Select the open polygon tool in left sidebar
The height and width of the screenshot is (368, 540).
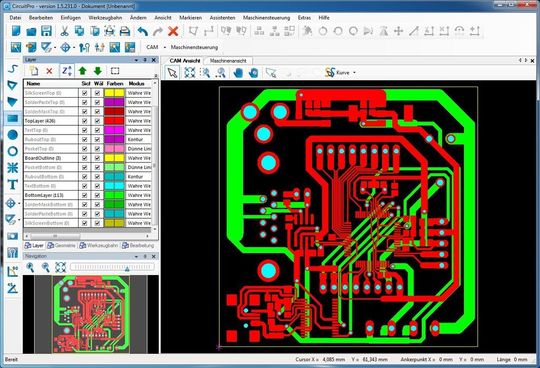[13, 85]
